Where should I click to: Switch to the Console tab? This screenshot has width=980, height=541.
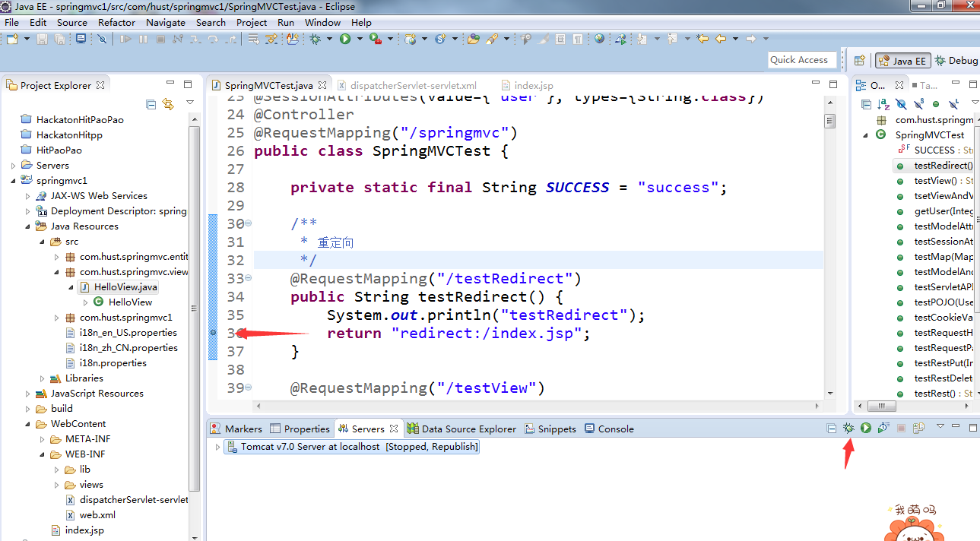(609, 429)
